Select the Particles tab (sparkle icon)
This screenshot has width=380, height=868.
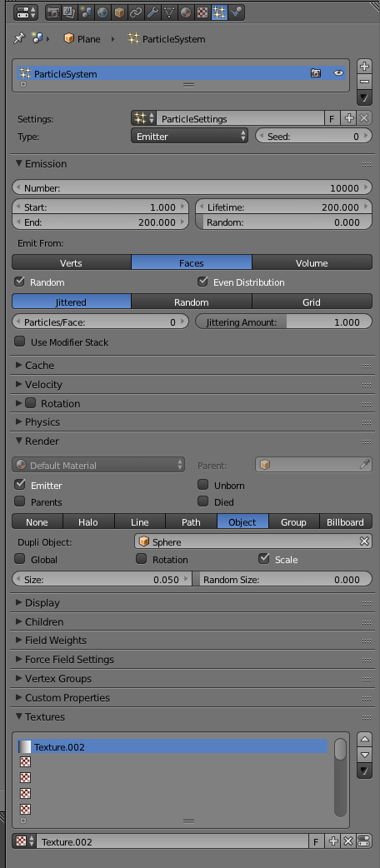pos(219,12)
